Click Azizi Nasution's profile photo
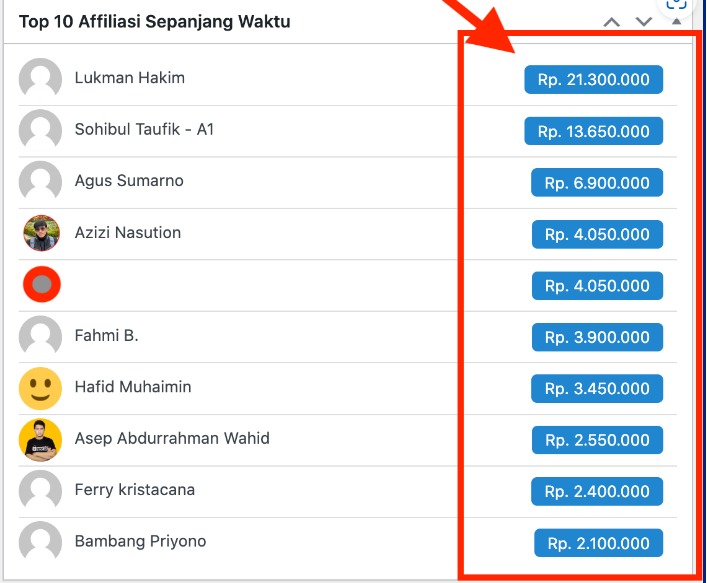Image resolution: width=707 pixels, height=583 pixels. pos(41,233)
